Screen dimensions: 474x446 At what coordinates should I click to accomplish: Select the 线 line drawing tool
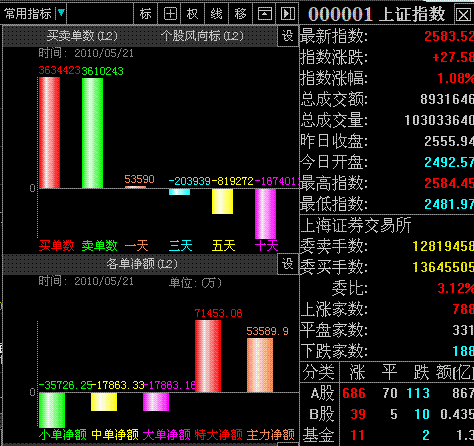tap(217, 14)
